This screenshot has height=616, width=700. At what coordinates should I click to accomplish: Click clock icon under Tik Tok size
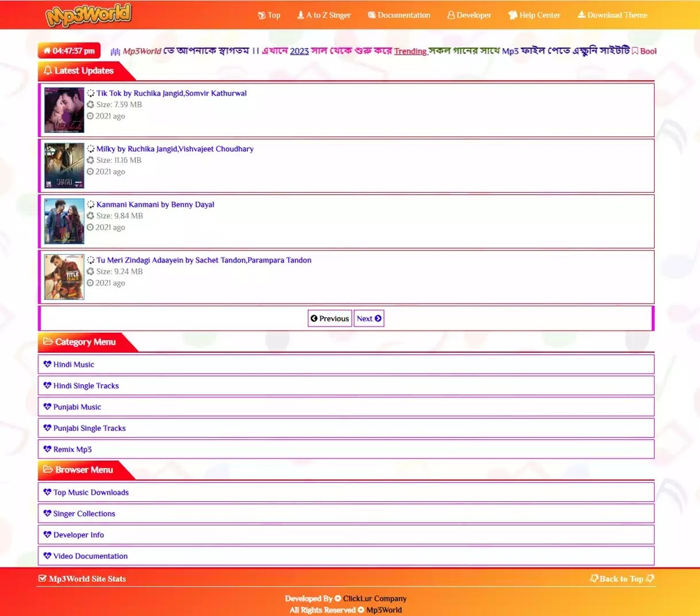(x=90, y=116)
